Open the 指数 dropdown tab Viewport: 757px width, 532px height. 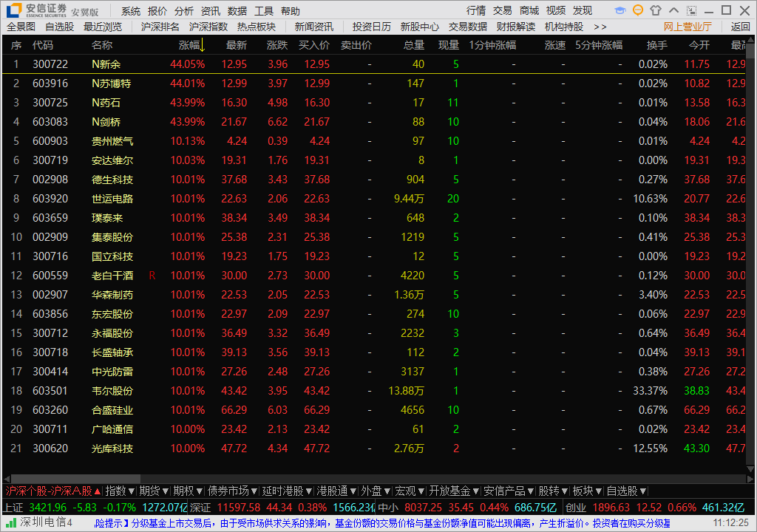(x=120, y=491)
